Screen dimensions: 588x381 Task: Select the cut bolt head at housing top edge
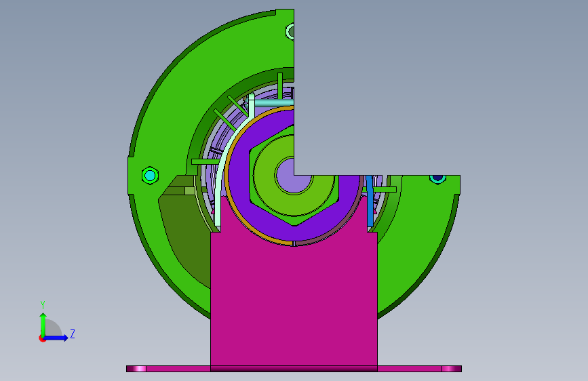point(290,31)
